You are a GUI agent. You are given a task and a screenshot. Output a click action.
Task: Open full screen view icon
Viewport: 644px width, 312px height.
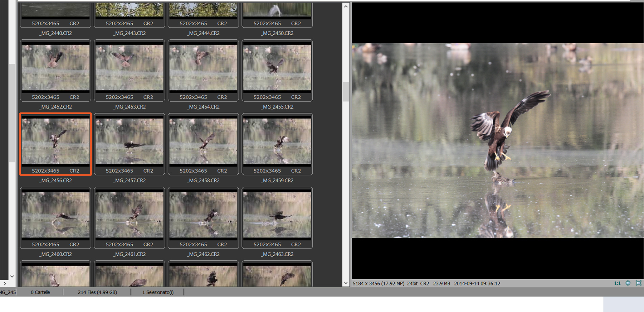pyautogui.click(x=639, y=283)
